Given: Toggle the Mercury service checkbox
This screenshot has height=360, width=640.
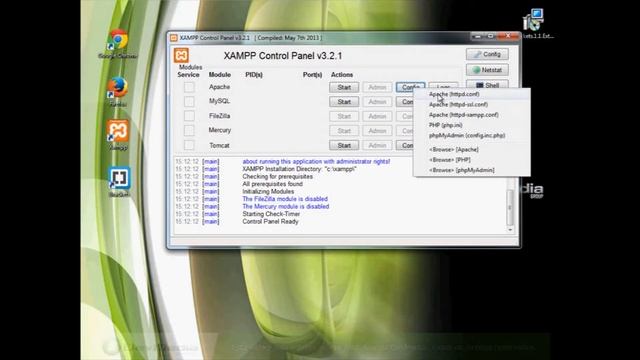Looking at the screenshot, I should click(x=189, y=130).
